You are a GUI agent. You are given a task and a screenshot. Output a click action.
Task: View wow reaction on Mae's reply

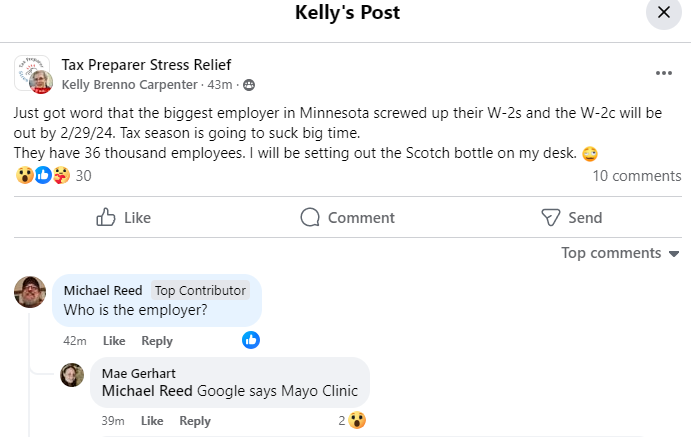[x=357, y=421]
